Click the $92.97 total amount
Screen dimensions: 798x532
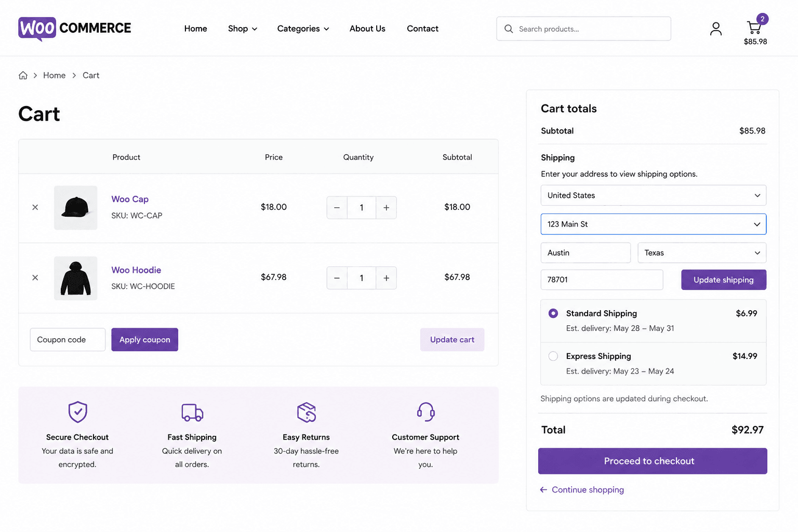tap(748, 430)
